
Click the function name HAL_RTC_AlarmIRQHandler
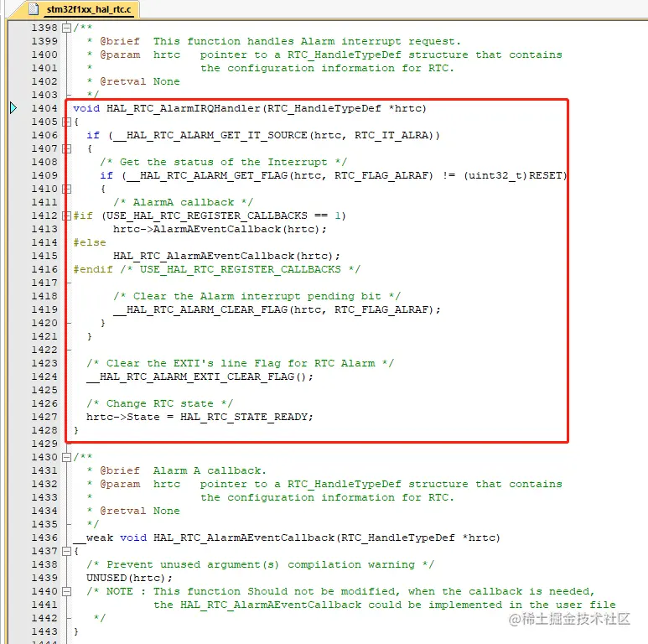[x=184, y=108]
